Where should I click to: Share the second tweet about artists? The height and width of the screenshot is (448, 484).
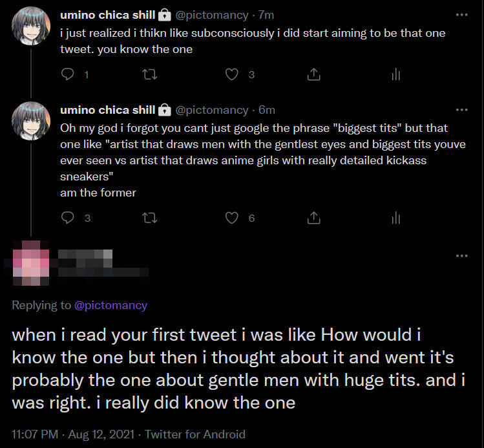click(313, 218)
